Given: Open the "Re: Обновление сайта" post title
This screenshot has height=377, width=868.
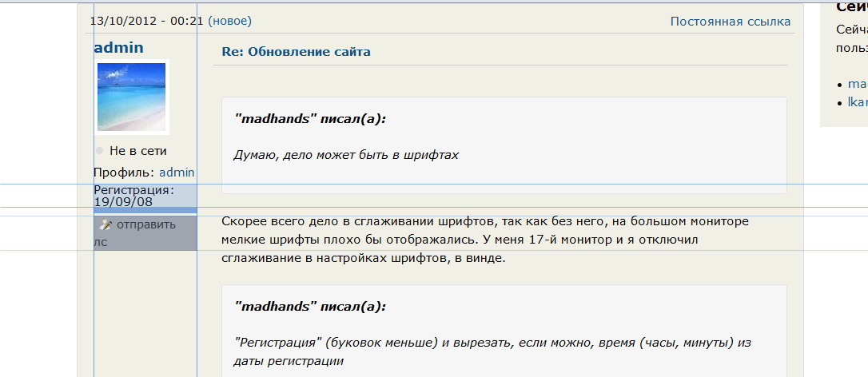Looking at the screenshot, I should click(x=297, y=52).
